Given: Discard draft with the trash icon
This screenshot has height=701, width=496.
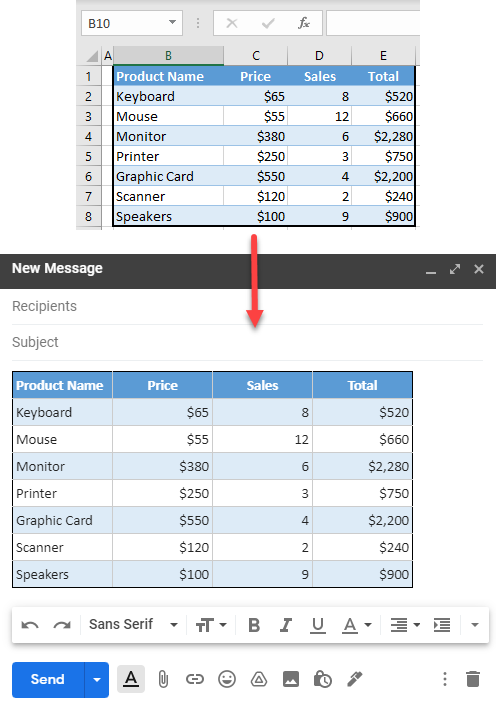Looking at the screenshot, I should pyautogui.click(x=473, y=679).
